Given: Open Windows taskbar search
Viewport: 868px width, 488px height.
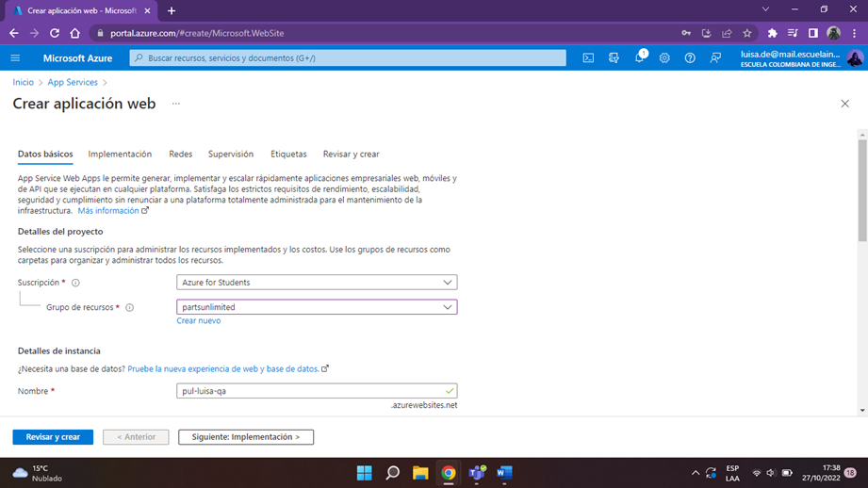Looking at the screenshot, I should [x=392, y=473].
